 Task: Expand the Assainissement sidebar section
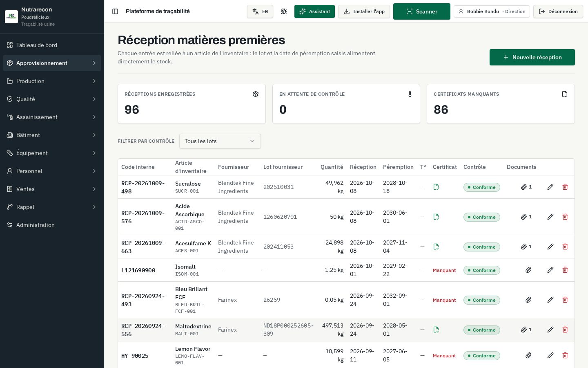click(x=52, y=117)
